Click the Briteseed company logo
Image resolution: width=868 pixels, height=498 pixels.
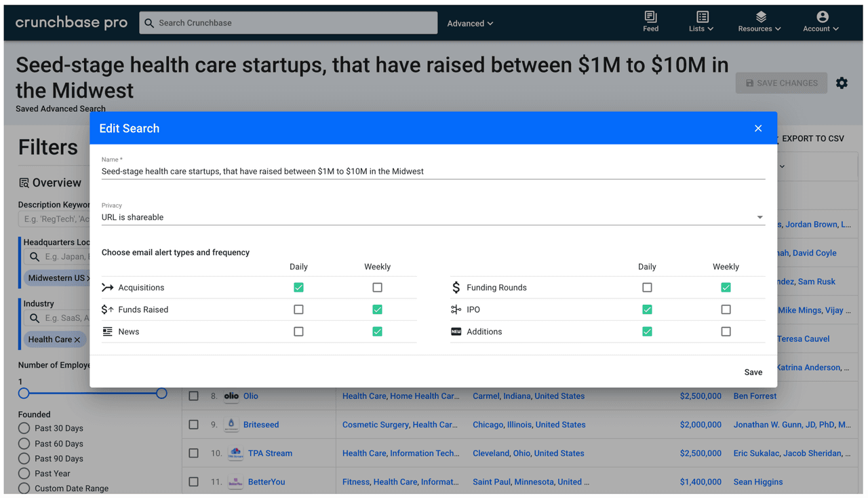(x=231, y=425)
